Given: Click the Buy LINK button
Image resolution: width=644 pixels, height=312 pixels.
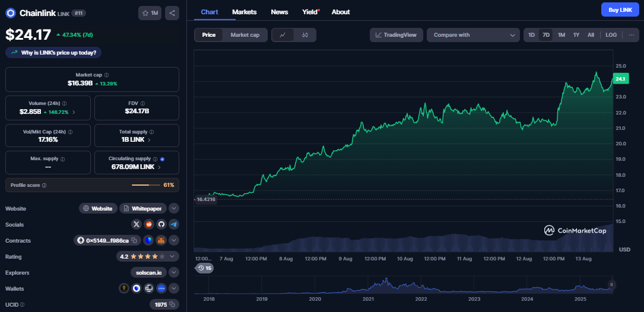Looking at the screenshot, I should [620, 9].
